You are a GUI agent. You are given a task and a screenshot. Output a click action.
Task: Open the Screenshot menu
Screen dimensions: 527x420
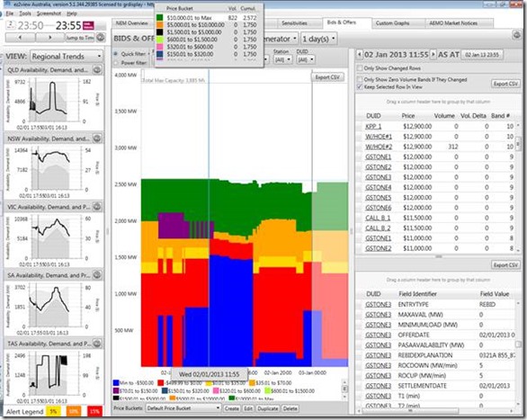[x=49, y=13]
